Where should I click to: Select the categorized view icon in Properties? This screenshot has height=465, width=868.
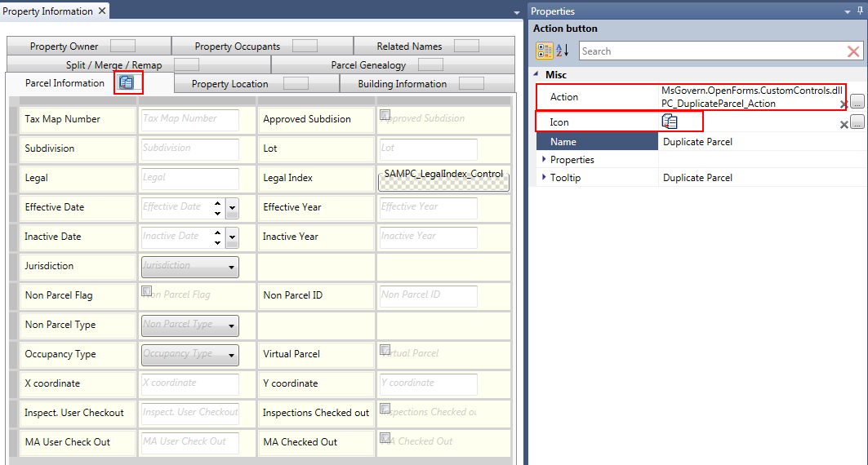pos(544,51)
